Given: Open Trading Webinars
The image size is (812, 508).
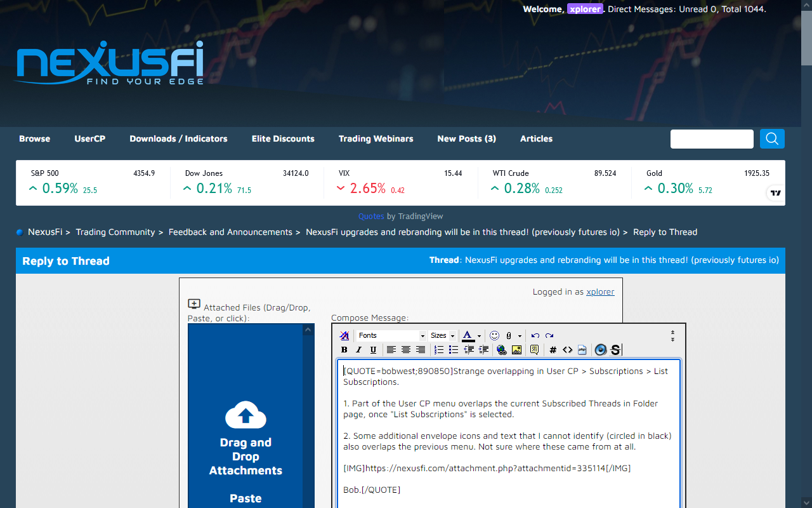Looking at the screenshot, I should pyautogui.click(x=376, y=138).
